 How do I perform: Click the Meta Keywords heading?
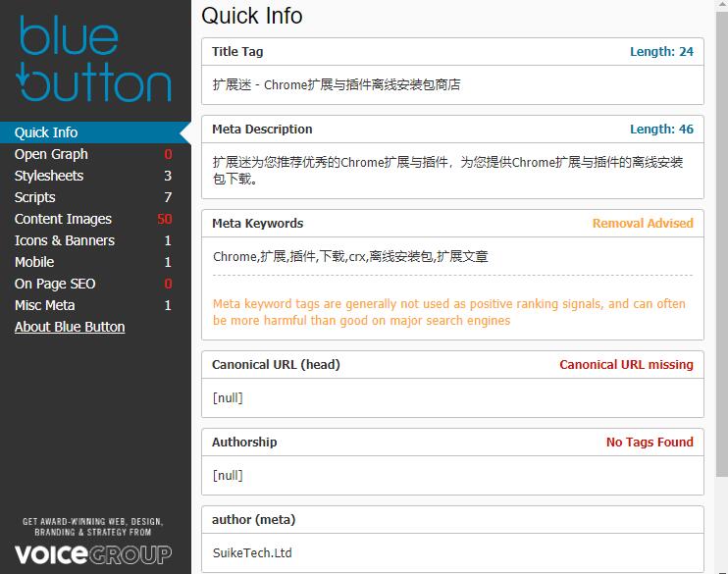(257, 224)
